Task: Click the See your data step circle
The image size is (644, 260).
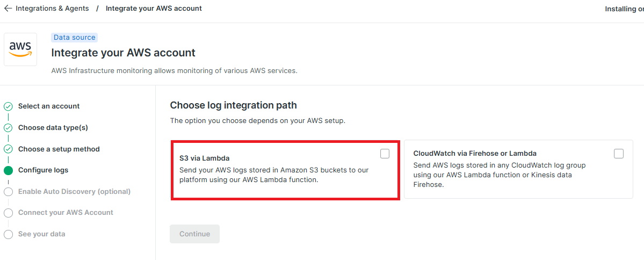Action: click(x=8, y=235)
